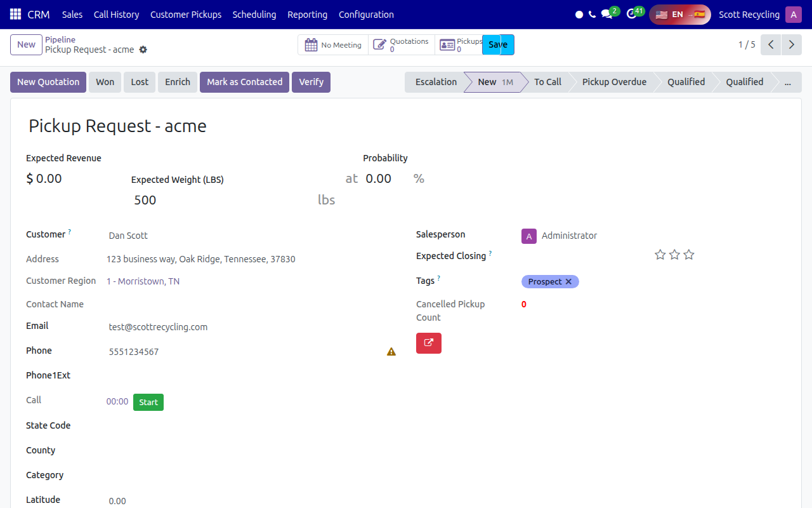Open the activities clock icon with badge 41

(x=632, y=14)
